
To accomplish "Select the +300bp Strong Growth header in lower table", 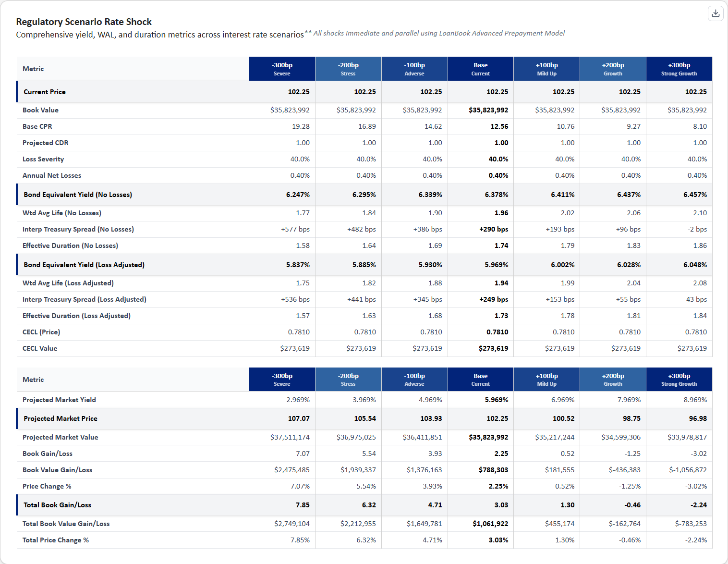I will pyautogui.click(x=679, y=380).
